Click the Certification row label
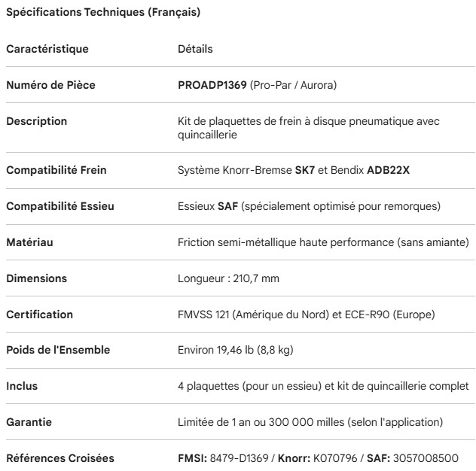This screenshot has width=476, height=471. (40, 315)
